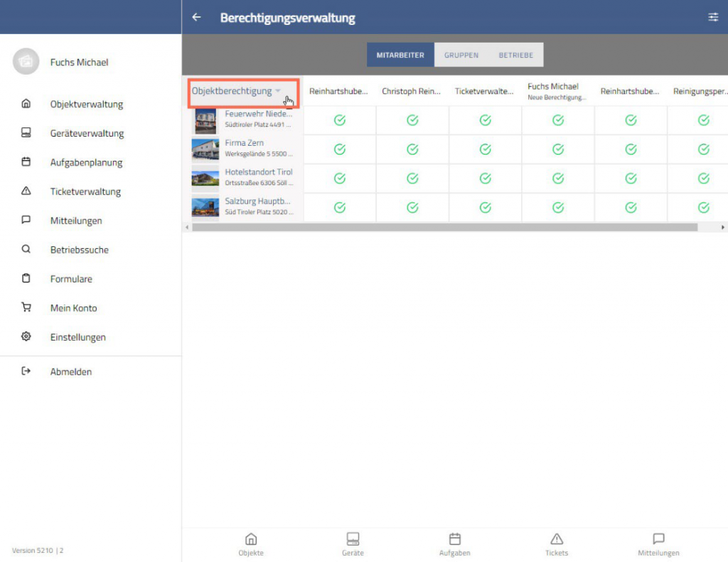This screenshot has width=728, height=562.
Task: Toggle Feuerwehr permission for first Reinhartshuber column
Action: click(x=340, y=120)
